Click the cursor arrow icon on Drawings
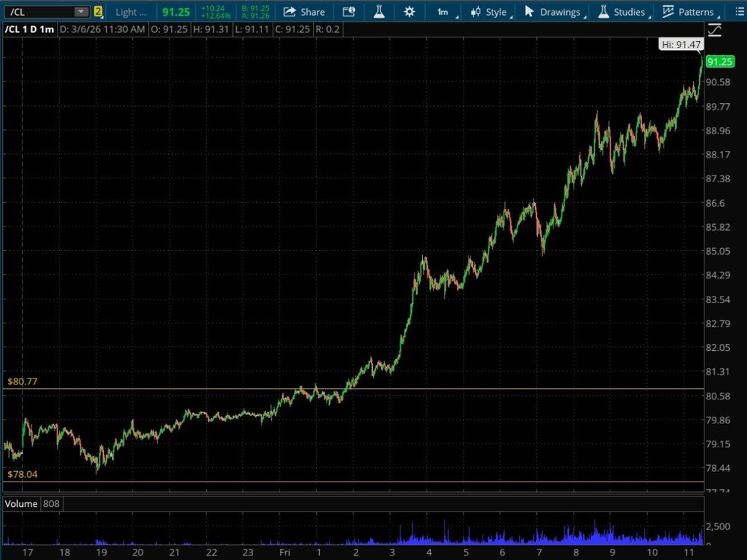Screen dimensions: 747x560 pos(530,12)
